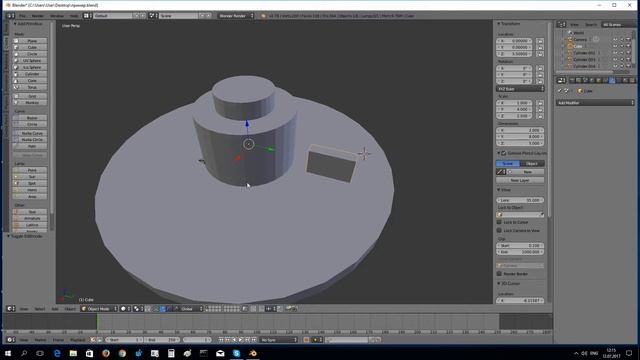Add a Sun lamp

click(30, 177)
